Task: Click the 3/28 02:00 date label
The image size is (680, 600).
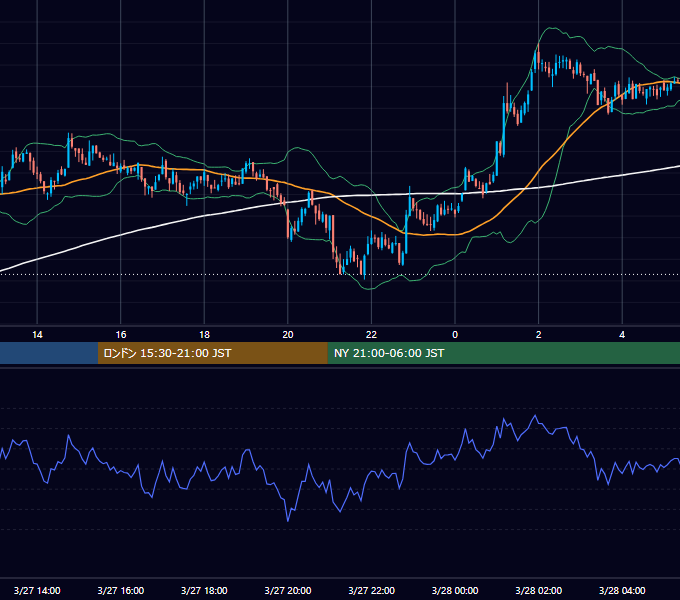Action: pyautogui.click(x=539, y=590)
